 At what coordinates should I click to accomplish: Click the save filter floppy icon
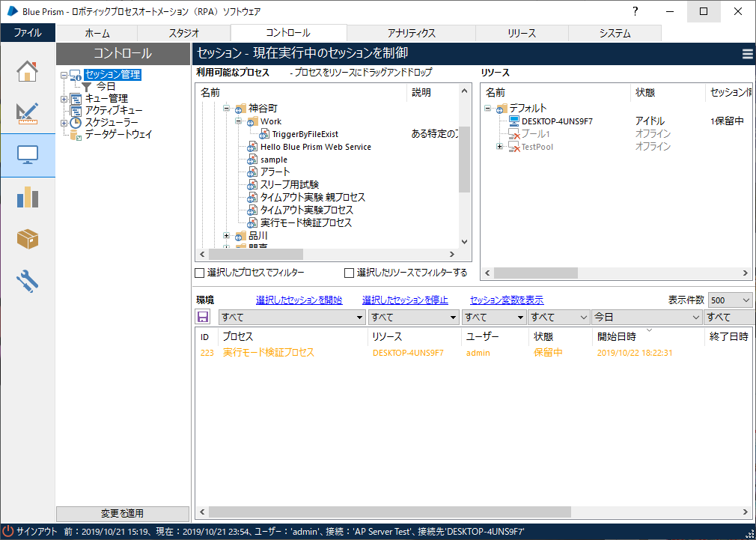click(203, 317)
